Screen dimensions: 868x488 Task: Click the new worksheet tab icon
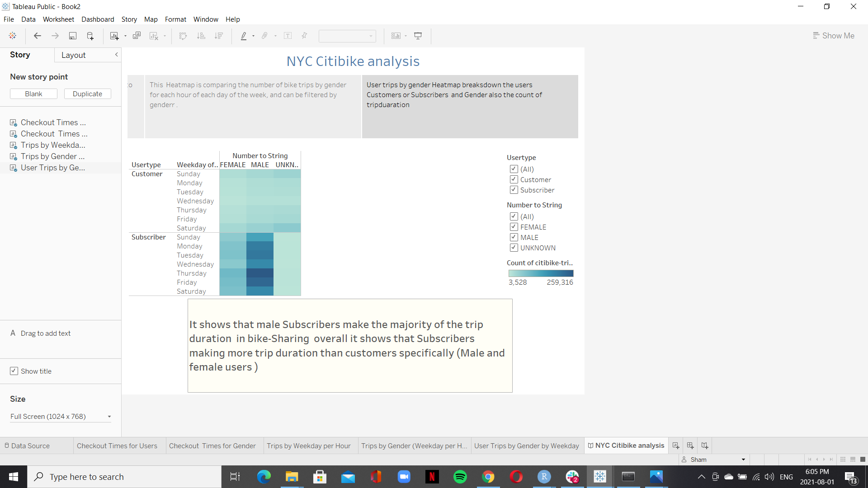click(676, 446)
